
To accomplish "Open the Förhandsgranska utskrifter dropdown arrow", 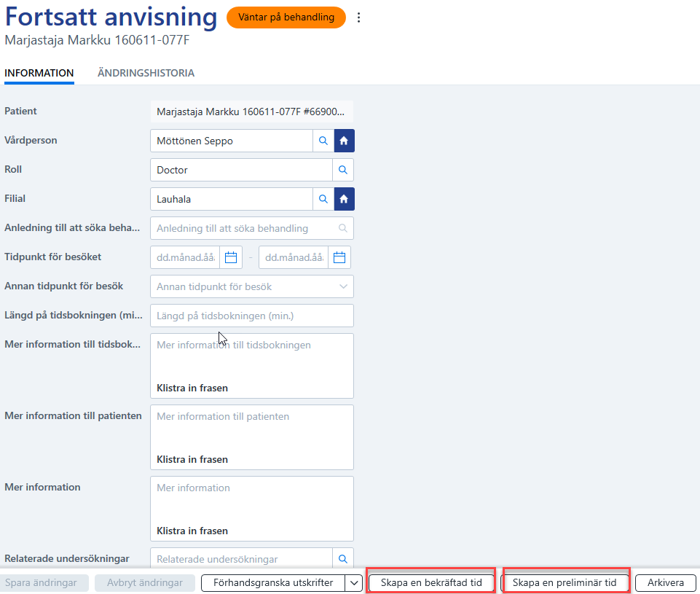I will (x=354, y=583).
